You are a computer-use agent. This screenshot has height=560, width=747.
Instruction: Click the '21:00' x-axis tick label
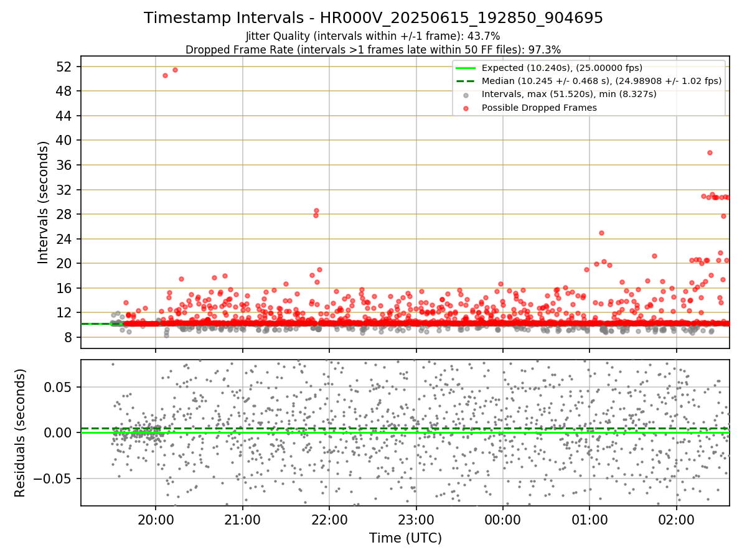coord(242,520)
